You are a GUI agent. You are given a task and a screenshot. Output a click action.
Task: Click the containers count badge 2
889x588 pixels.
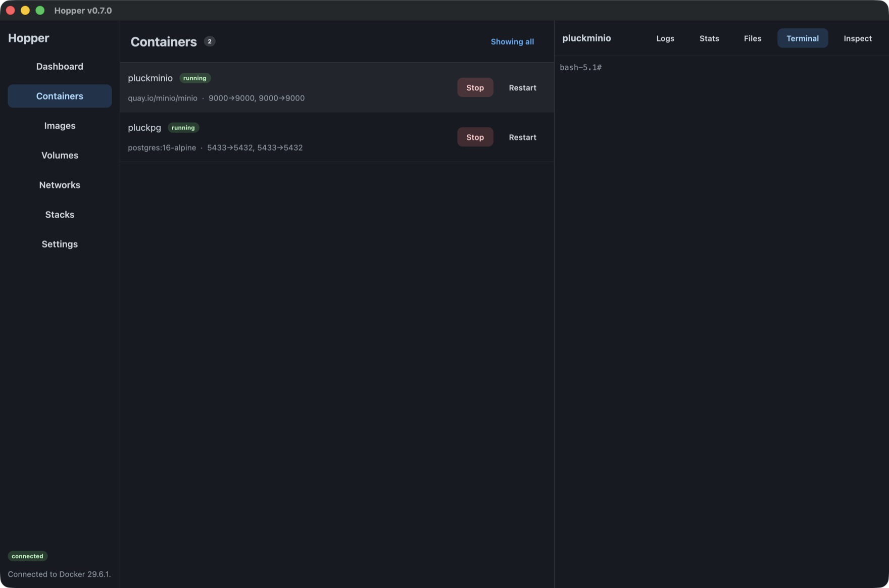(x=209, y=41)
